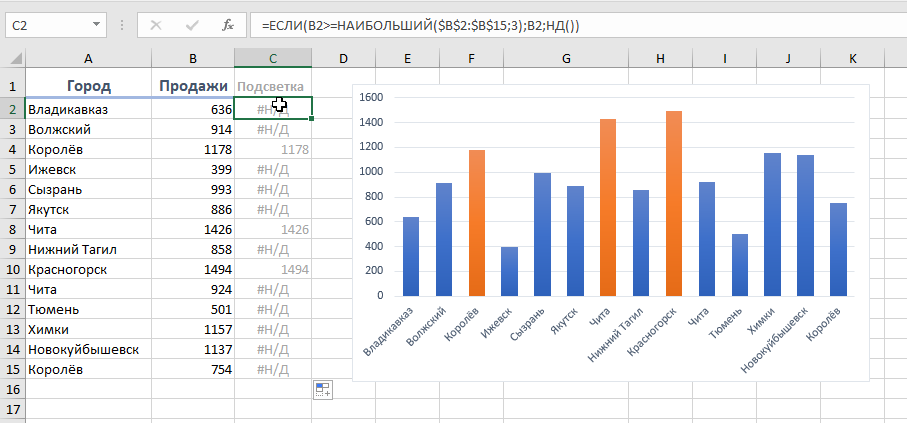Select column A header
This screenshot has height=423, width=907.
point(88,58)
